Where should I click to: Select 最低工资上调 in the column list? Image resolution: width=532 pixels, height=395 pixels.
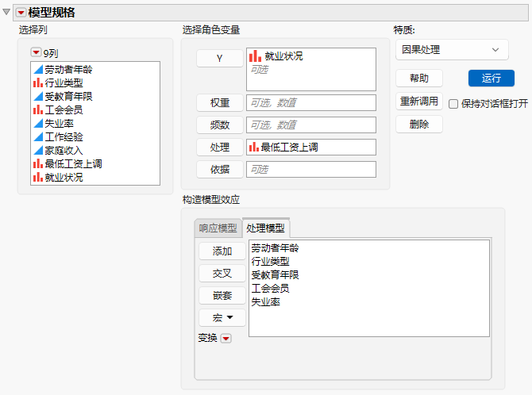coord(73,163)
